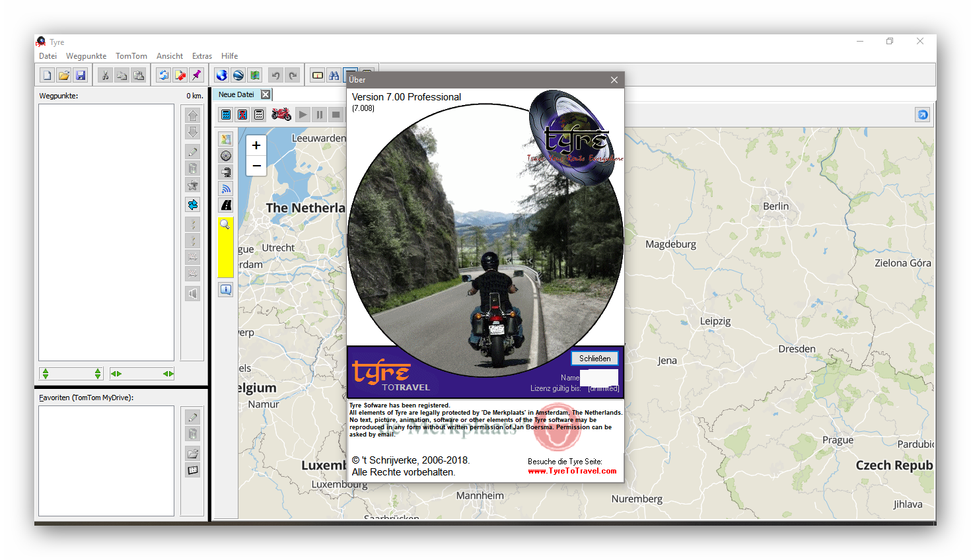Open the www.TyreToTravel.com link
Image resolution: width=971 pixels, height=560 pixels.
[572, 471]
